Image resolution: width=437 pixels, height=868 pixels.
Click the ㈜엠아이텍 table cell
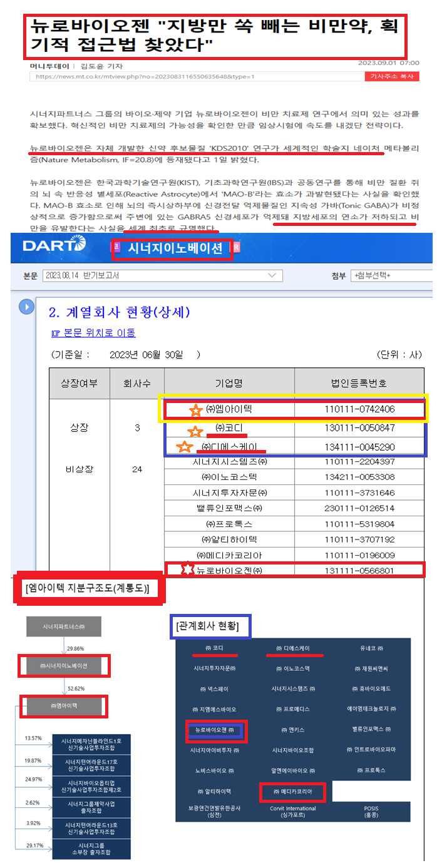pyautogui.click(x=229, y=410)
